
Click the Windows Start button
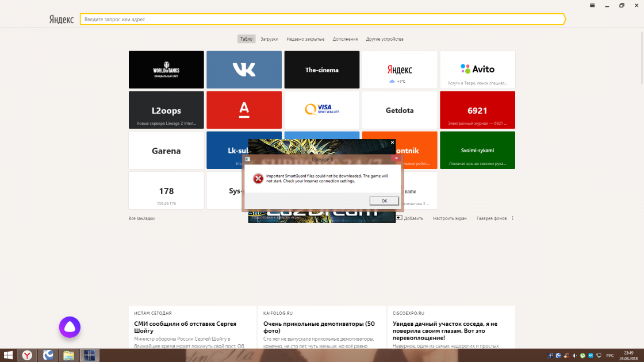tap(8, 355)
